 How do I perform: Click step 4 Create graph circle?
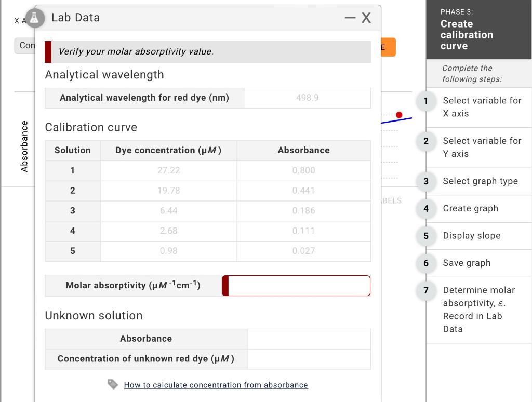pyautogui.click(x=425, y=209)
